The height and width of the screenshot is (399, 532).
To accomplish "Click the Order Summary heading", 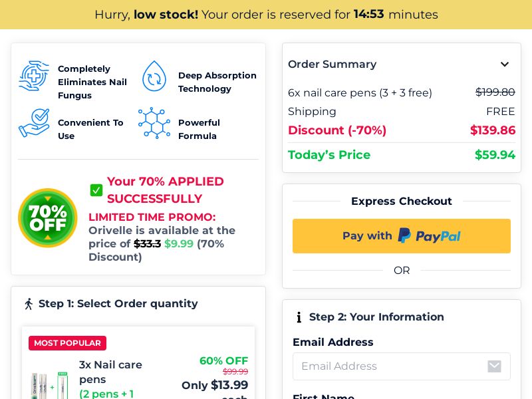I will [x=332, y=65].
